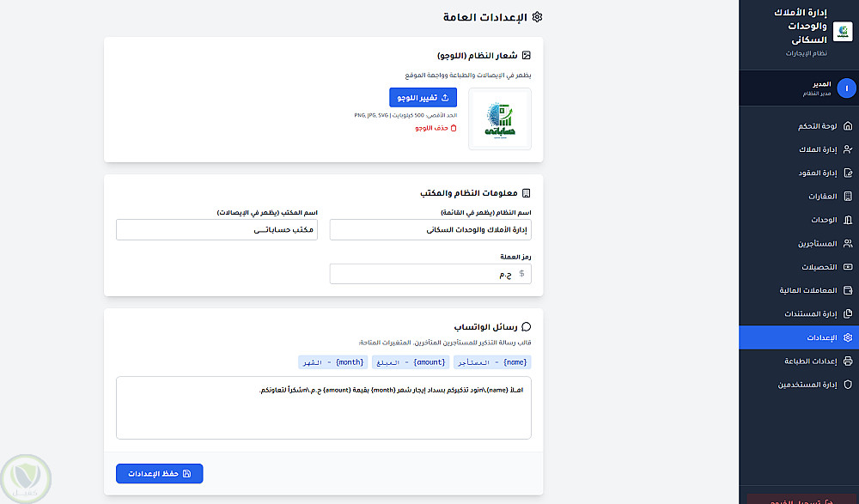The width and height of the screenshot is (859, 504).
Task: Click the current logo preview thumbnail
Action: click(x=500, y=118)
